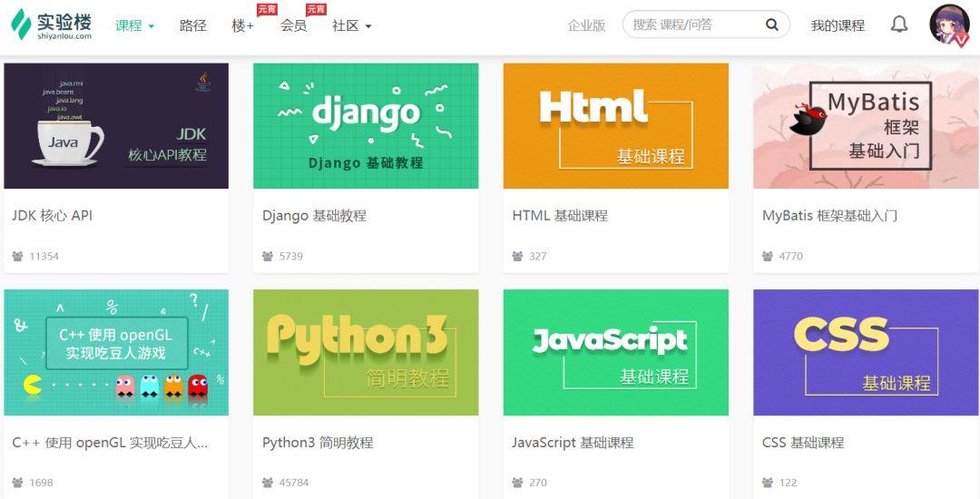Click C++ 使用 openGL 实现吃豆人 title
Viewport: 980px width, 499px height.
[x=110, y=443]
